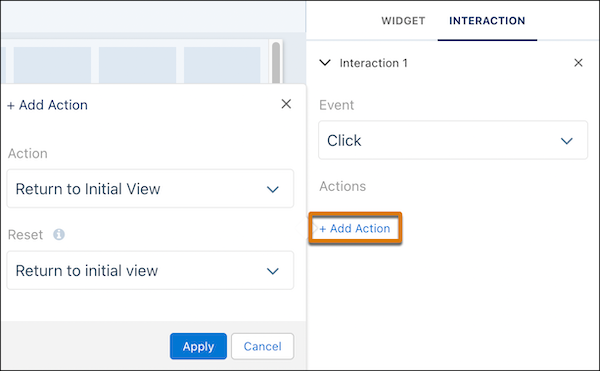Switch to the WIDGET tab
Viewport: 600px width, 371px height.
click(403, 21)
